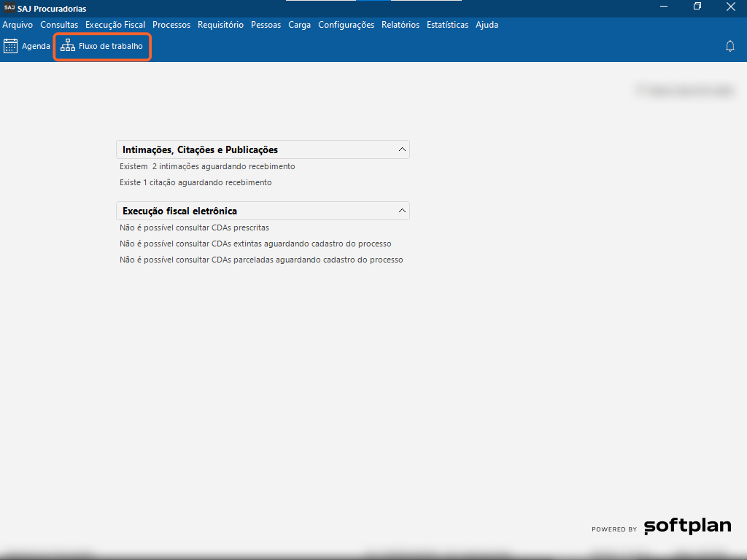
Task: Click the 2 intimações aguardando recebimento link
Action: click(207, 167)
